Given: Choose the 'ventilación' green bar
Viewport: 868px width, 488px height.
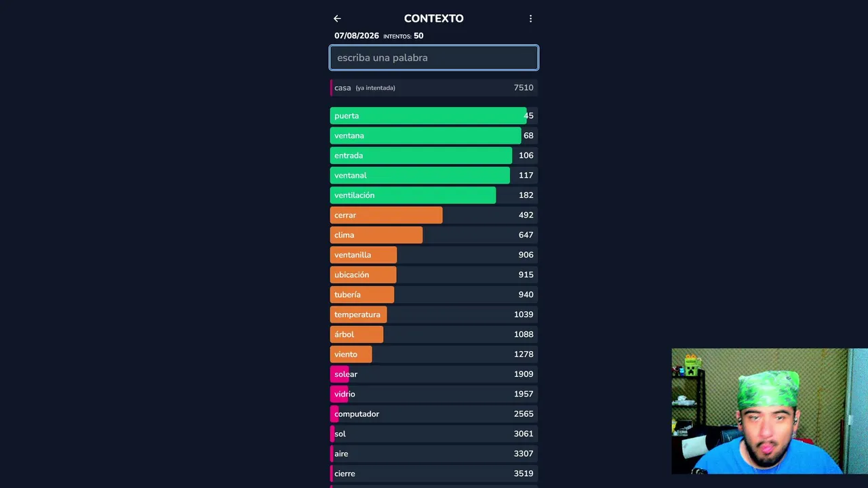Looking at the screenshot, I should 434,195.
